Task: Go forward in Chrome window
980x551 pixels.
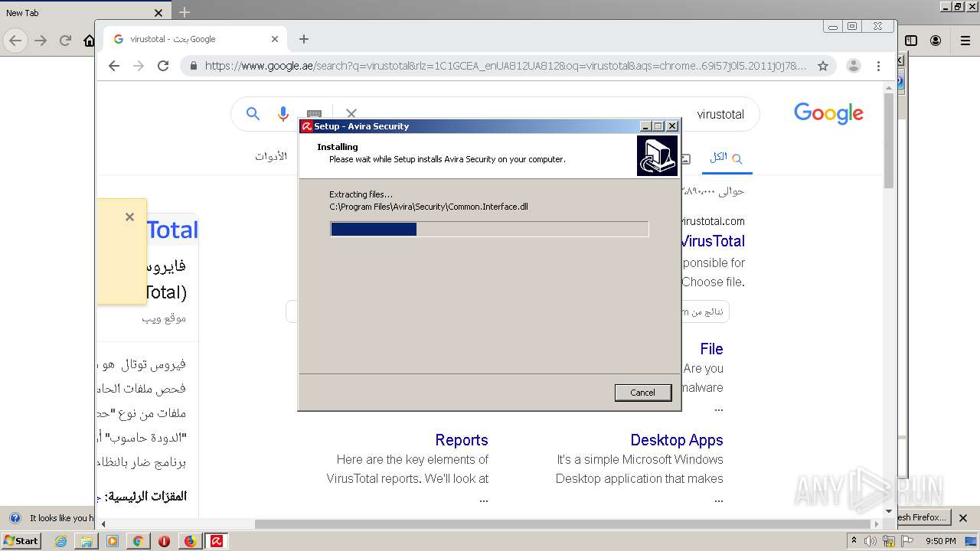Action: 139,66
